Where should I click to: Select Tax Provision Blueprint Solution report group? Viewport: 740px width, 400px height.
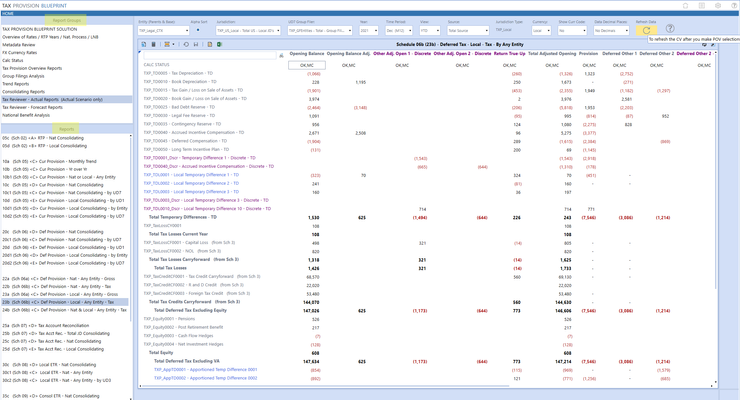click(x=40, y=29)
